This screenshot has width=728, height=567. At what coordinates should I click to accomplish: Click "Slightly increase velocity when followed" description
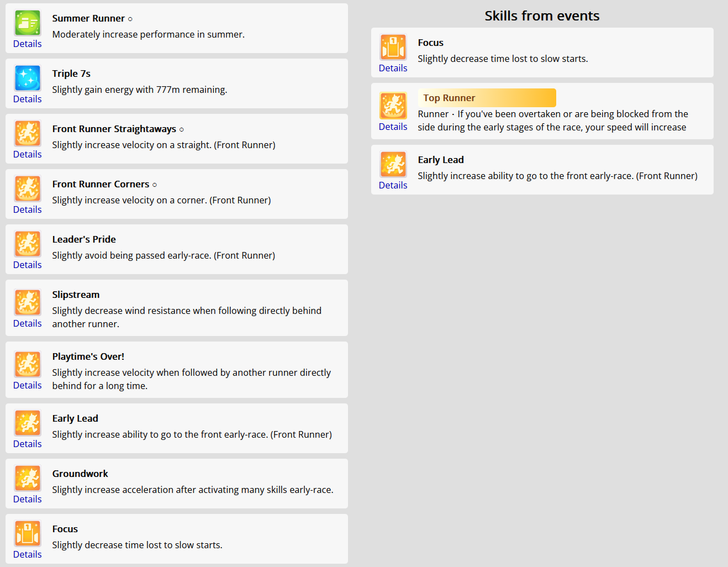pos(192,379)
